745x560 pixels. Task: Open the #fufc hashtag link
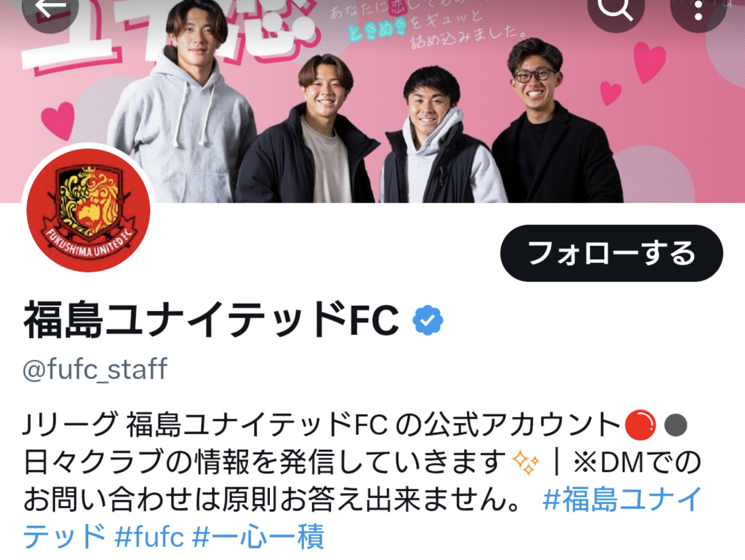(149, 536)
